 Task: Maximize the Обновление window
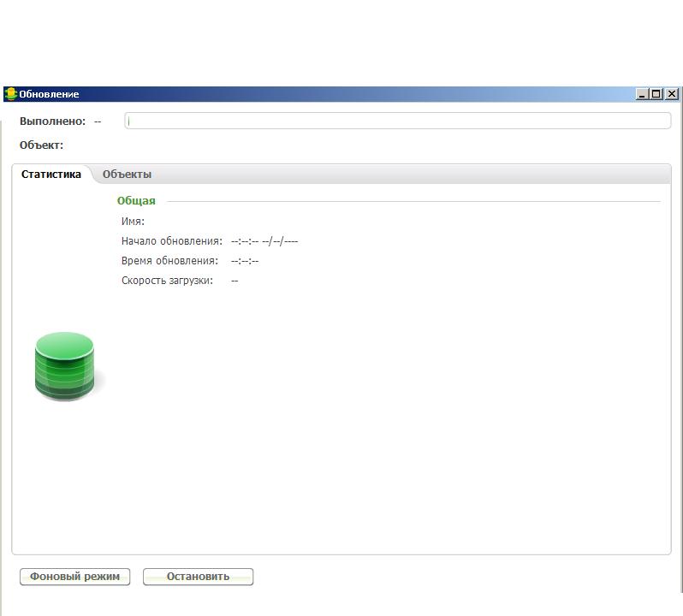point(656,94)
